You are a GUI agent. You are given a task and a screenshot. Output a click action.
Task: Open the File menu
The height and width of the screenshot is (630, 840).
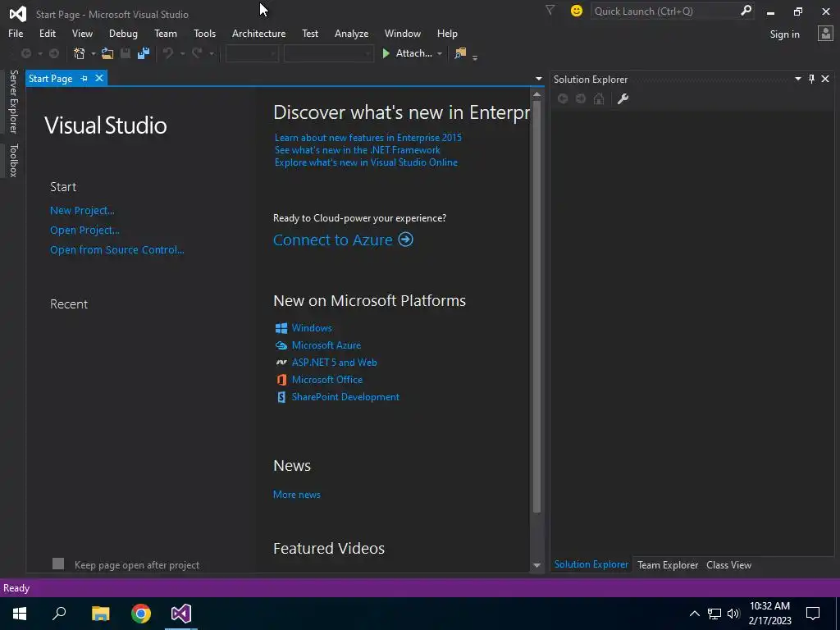coord(16,33)
